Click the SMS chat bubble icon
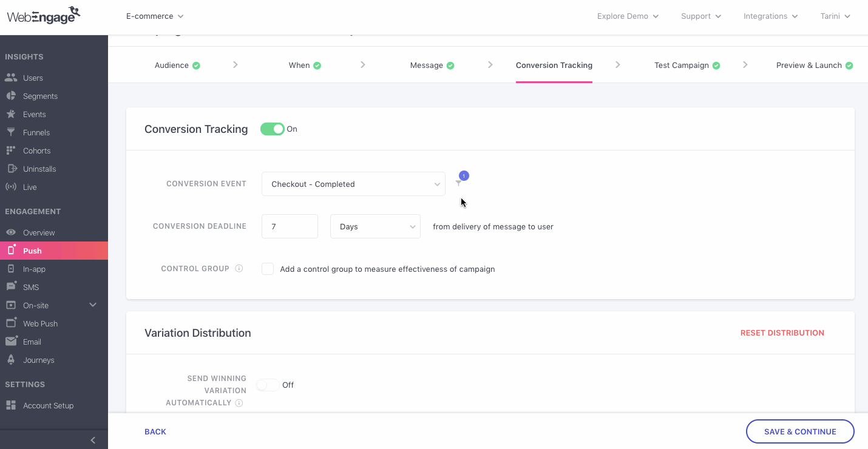The width and height of the screenshot is (868, 449). pos(11,286)
